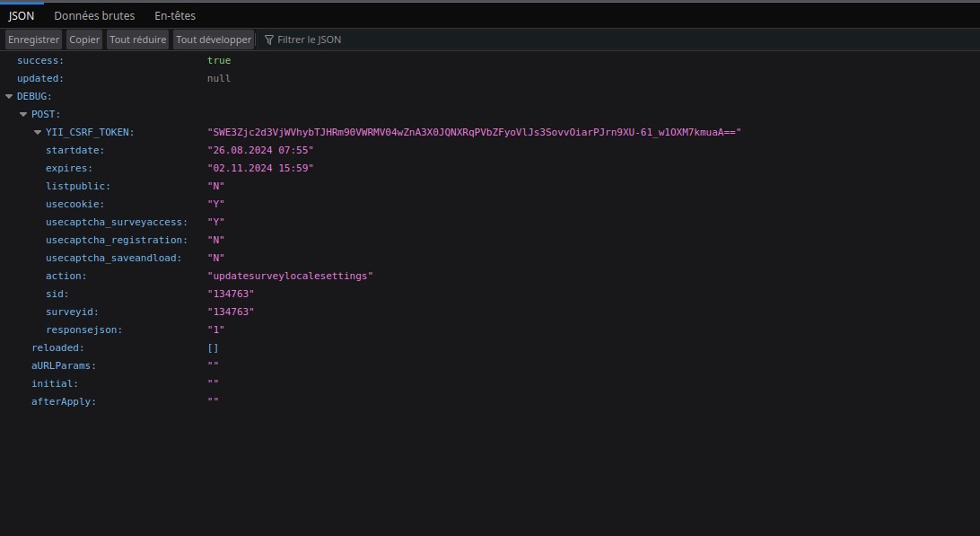Collapse the YII_CSRF_TOKEN node arrow
Viewport: 980px width, 536px height.
pos(38,132)
